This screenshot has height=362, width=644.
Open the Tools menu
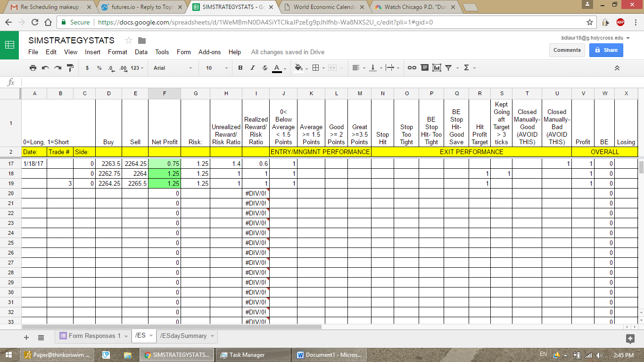pyautogui.click(x=162, y=52)
